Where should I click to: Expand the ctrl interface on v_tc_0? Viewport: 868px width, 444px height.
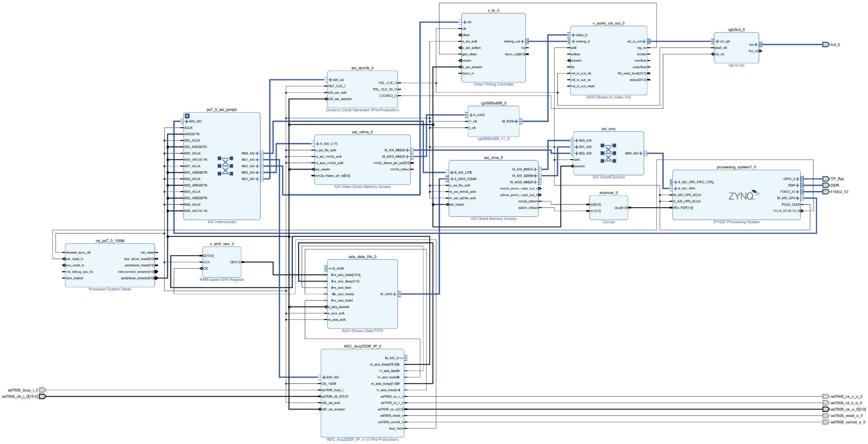(465, 22)
